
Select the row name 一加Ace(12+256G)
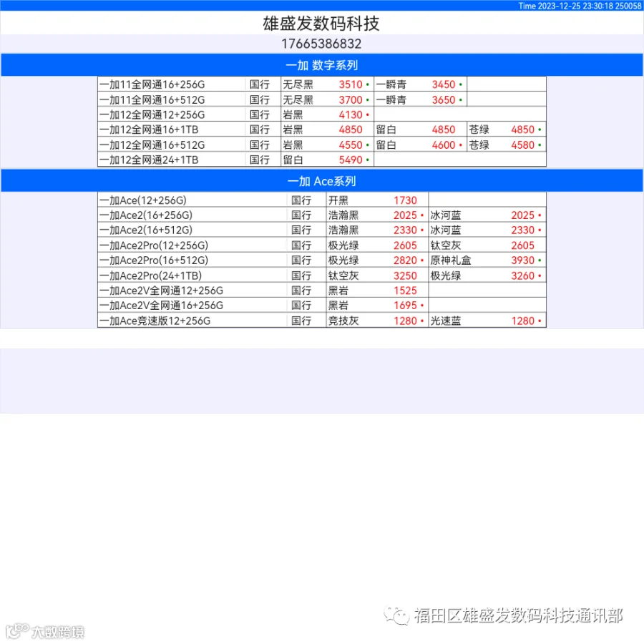click(x=143, y=200)
